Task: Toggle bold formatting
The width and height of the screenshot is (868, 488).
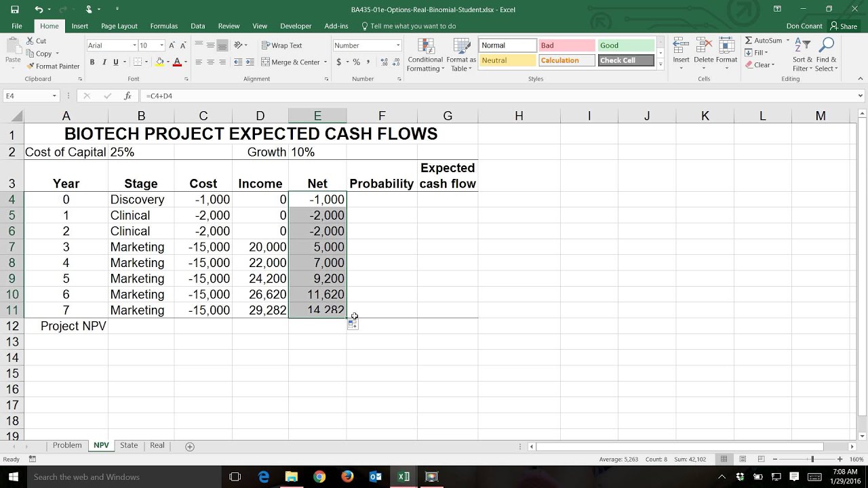Action: pyautogui.click(x=92, y=62)
